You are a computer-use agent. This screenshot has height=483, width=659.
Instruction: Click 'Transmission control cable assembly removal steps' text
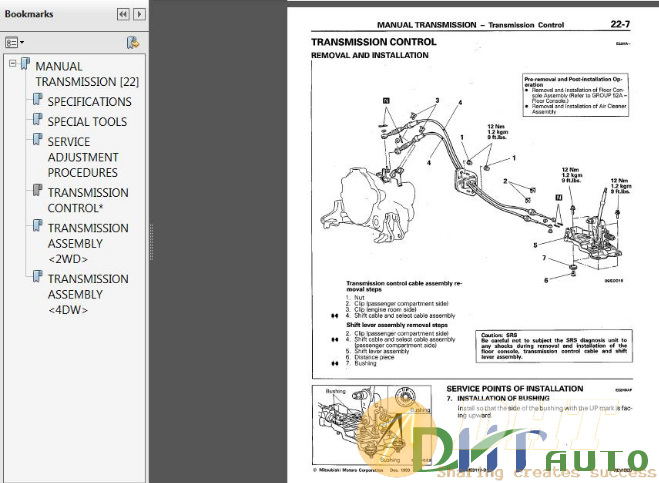point(404,286)
